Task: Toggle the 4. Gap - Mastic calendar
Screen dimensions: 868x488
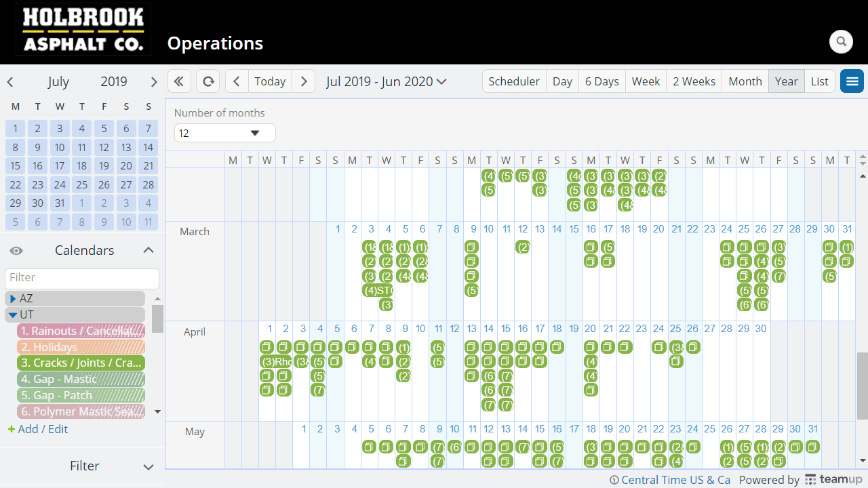Action: pos(81,379)
